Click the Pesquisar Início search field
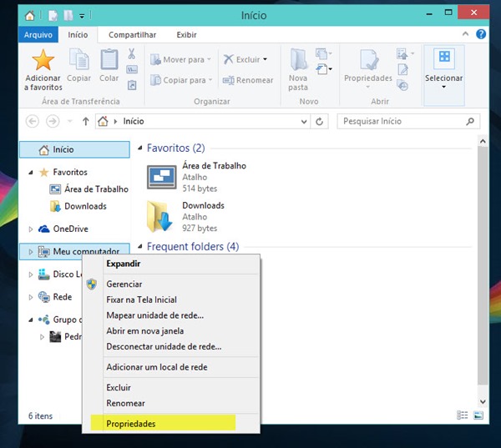The width and height of the screenshot is (501, 448). click(408, 121)
